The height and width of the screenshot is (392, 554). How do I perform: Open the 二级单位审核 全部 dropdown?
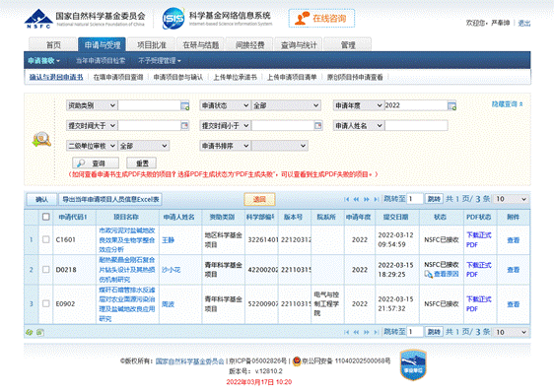[143, 146]
